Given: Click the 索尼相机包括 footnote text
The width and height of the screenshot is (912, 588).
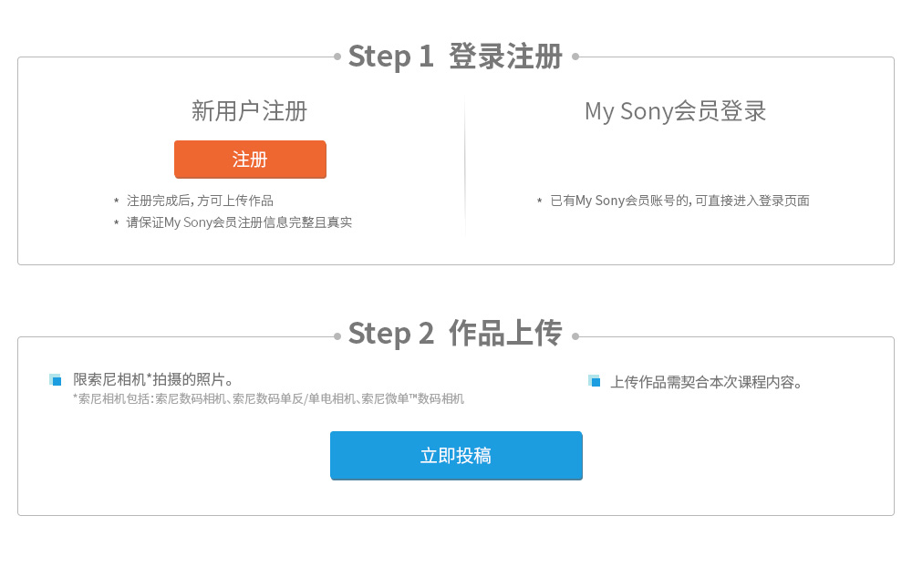Looking at the screenshot, I should coord(269,399).
